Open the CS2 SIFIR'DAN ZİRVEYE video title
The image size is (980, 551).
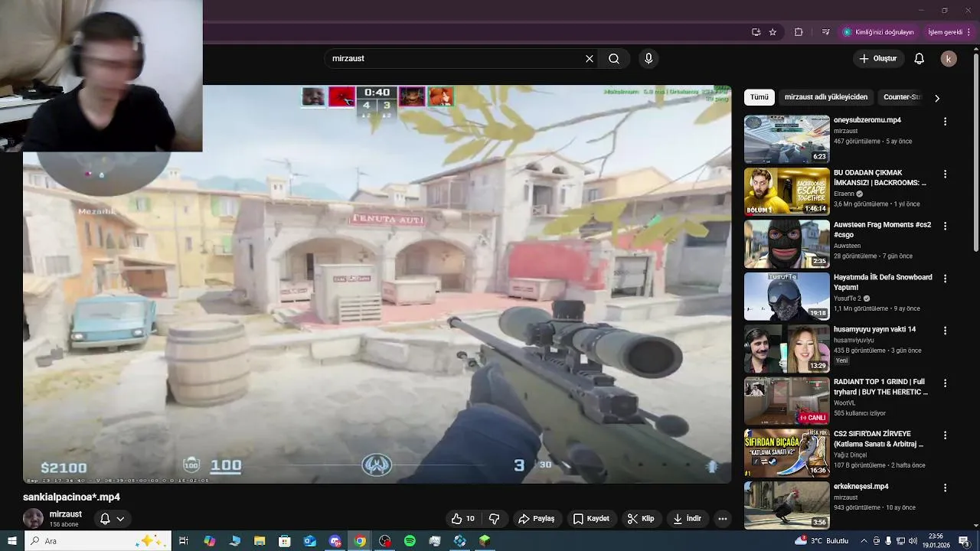(878, 439)
